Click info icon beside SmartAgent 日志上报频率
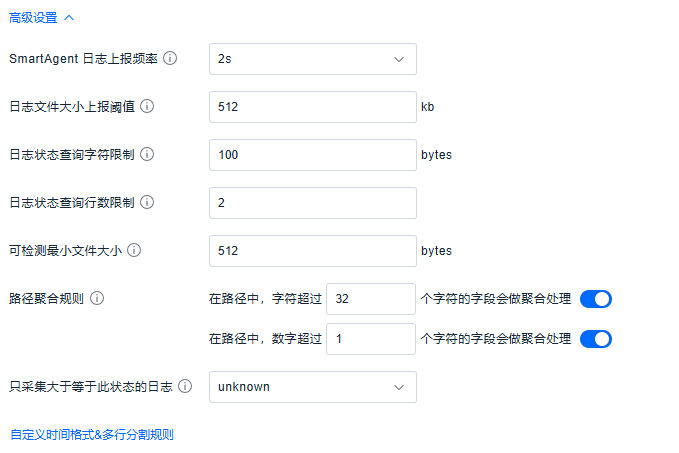The image size is (679, 453). (170, 59)
